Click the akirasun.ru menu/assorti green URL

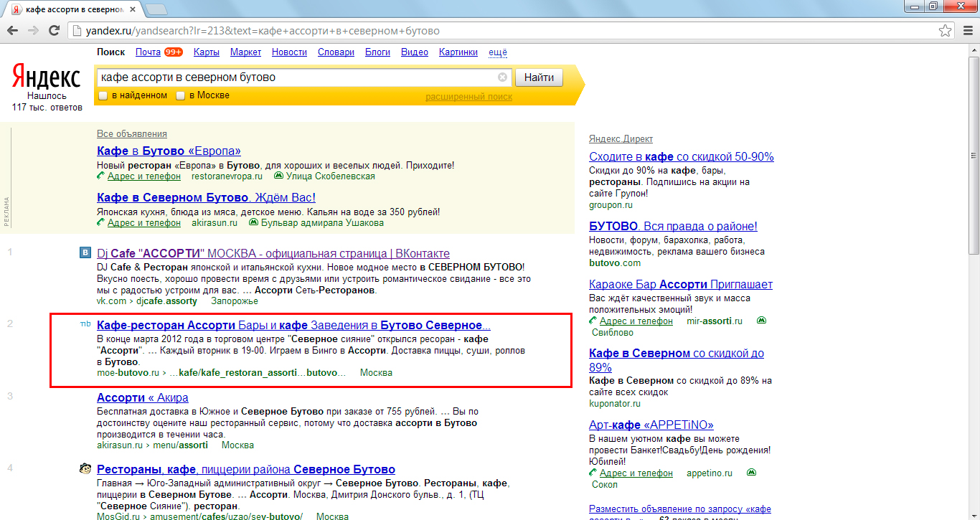(152, 445)
